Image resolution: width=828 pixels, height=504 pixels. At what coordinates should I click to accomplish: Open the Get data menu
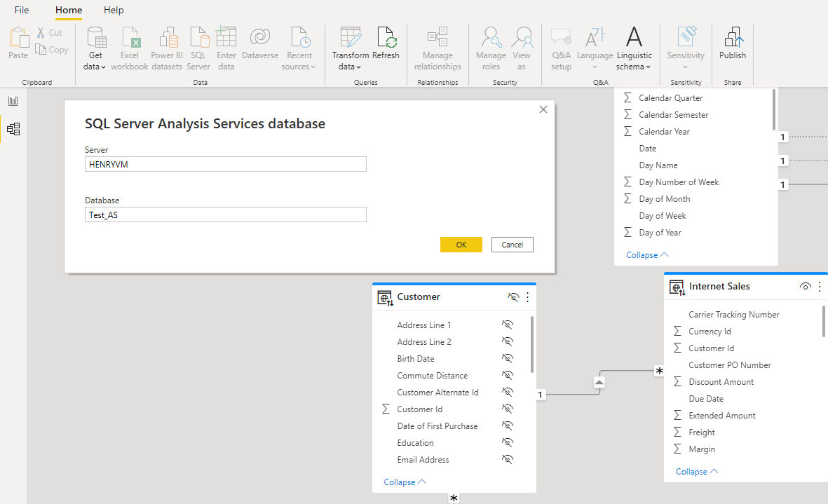(95, 47)
